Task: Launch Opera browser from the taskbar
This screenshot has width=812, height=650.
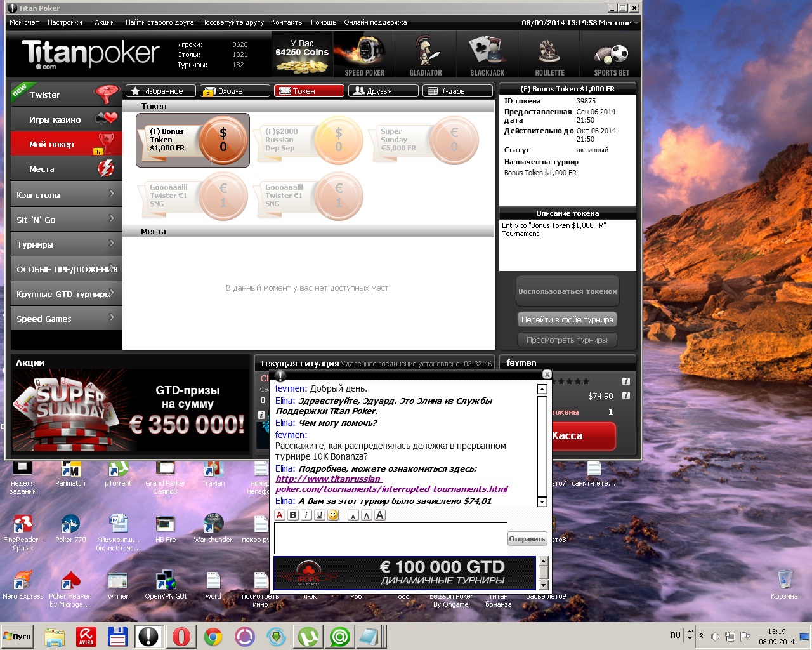Action: pos(181,636)
